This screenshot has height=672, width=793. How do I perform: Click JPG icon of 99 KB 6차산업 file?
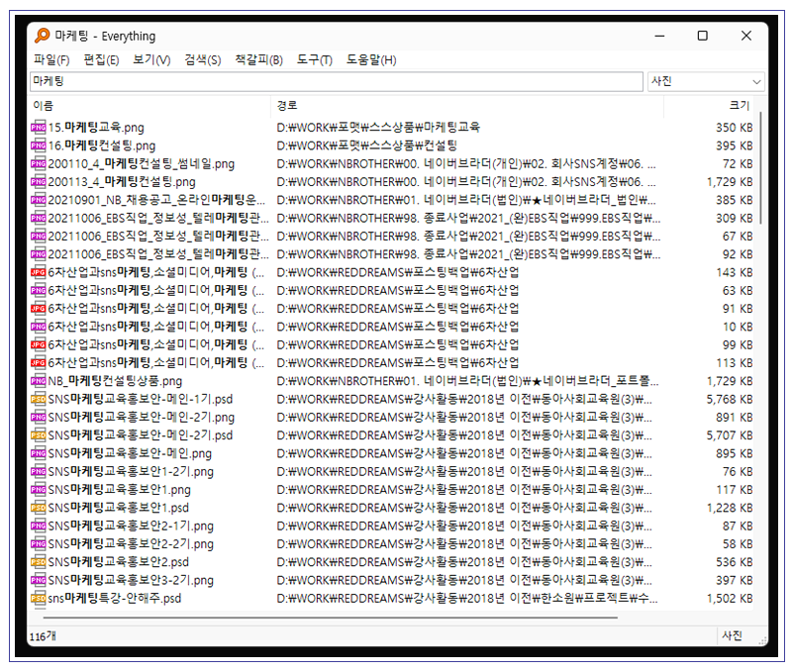pos(38,344)
